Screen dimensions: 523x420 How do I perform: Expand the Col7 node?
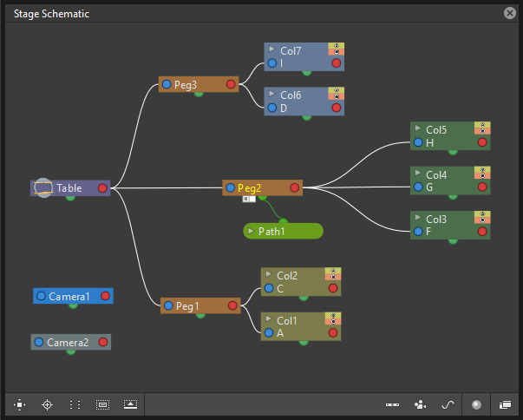(x=271, y=49)
